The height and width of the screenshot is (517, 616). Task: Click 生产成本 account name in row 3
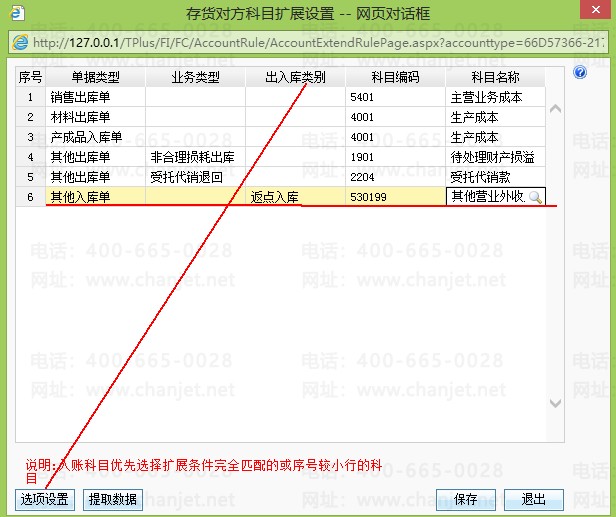point(495,137)
